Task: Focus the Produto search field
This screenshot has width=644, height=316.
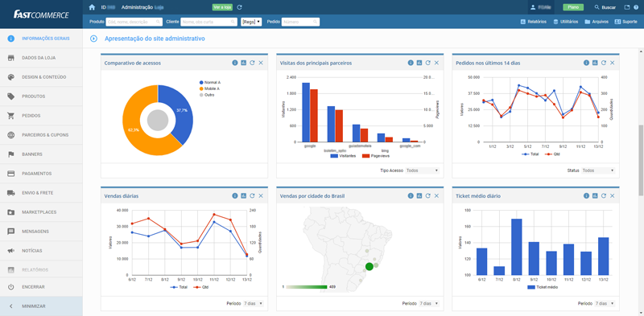Action: pos(134,22)
